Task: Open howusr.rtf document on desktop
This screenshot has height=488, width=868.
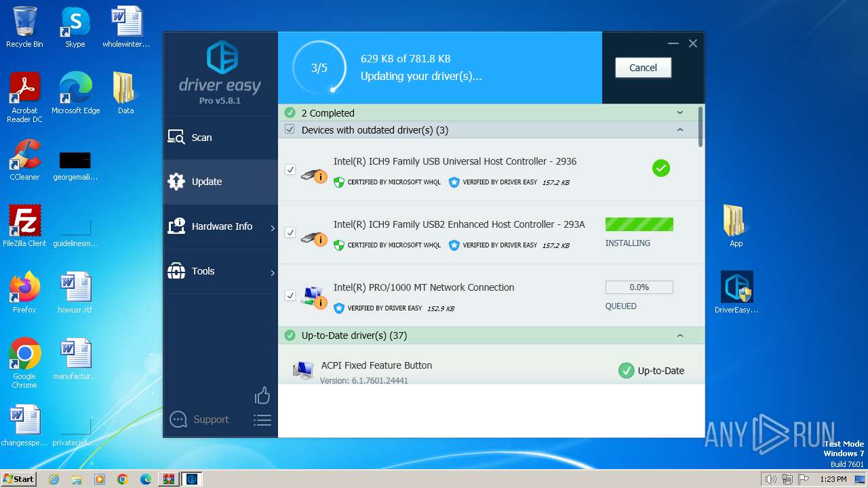Action: point(75,293)
